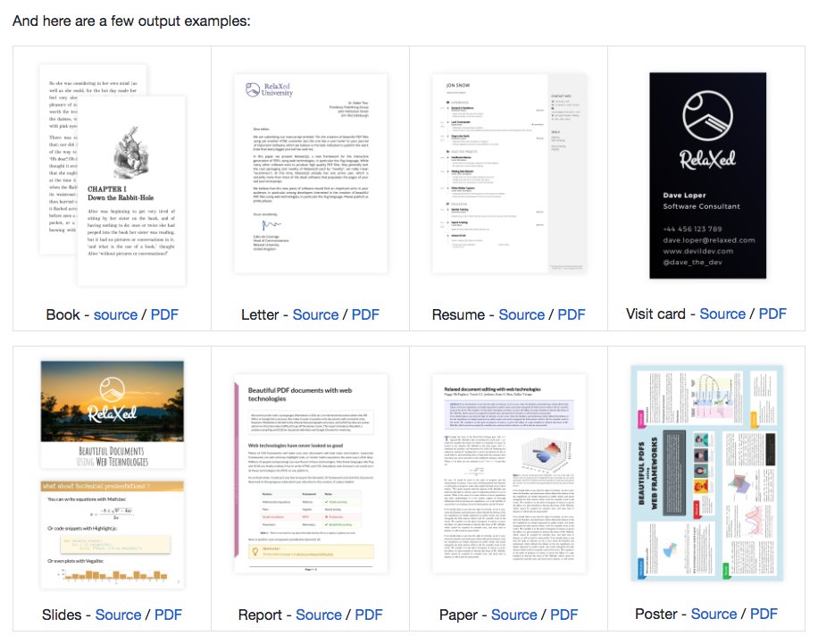Open the Book PDF link
Image resolution: width=818 pixels, height=644 pixels.
click(164, 314)
